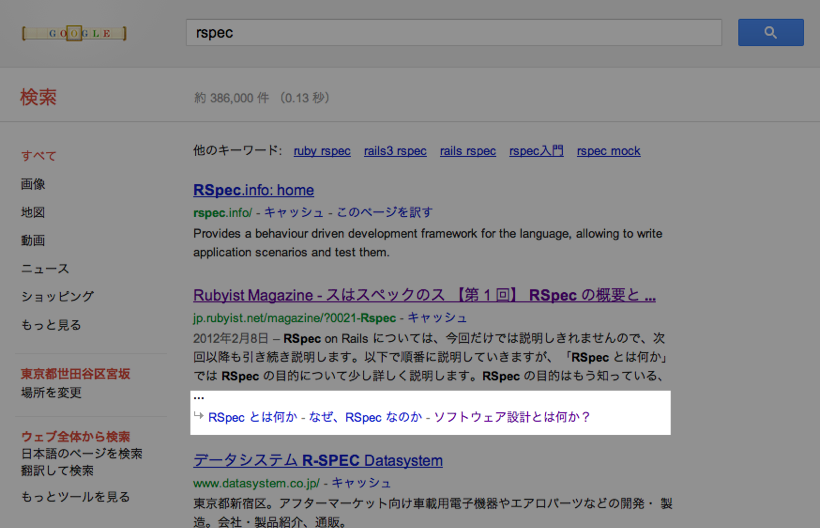The height and width of the screenshot is (528, 820).
Task: Click 場所を変更 to change location
Action: coord(51,393)
